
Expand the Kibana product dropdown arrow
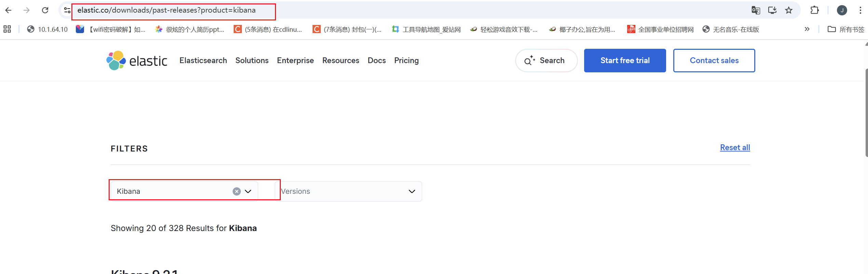coord(248,191)
